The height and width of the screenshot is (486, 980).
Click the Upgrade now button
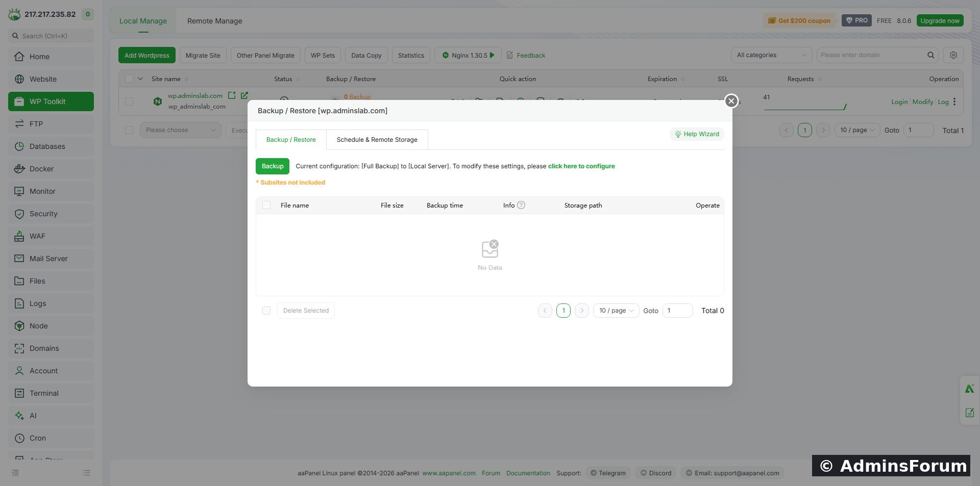[940, 20]
